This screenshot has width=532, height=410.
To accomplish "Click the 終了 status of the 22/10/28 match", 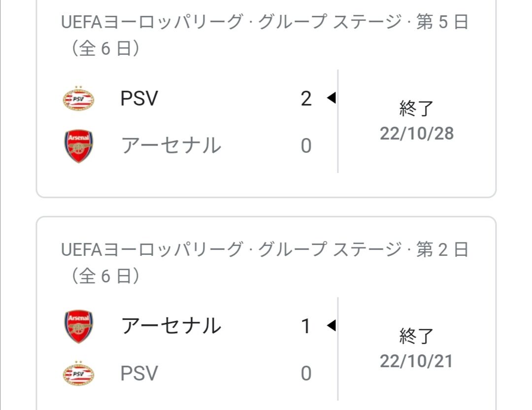I will 416,108.
